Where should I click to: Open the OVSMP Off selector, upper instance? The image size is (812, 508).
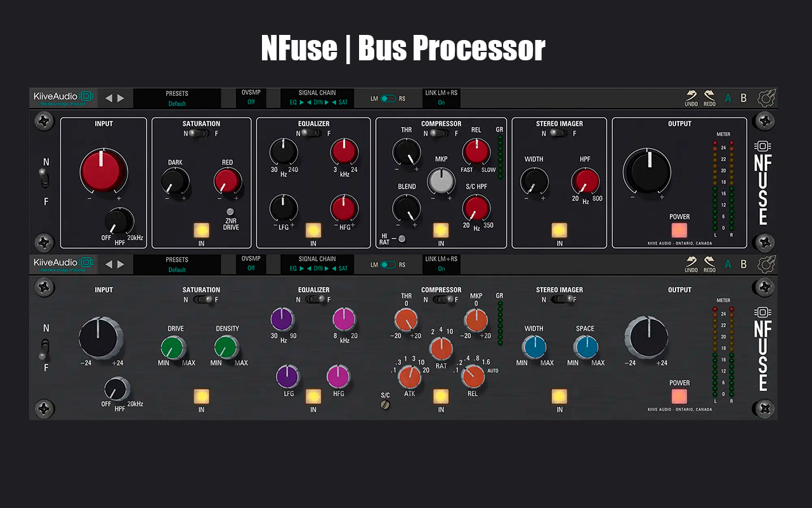click(251, 98)
